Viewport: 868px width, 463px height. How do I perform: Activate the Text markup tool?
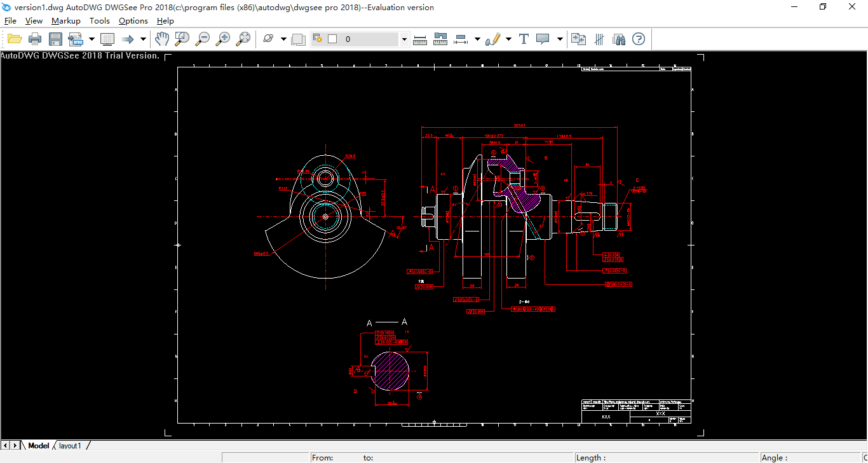(x=524, y=39)
